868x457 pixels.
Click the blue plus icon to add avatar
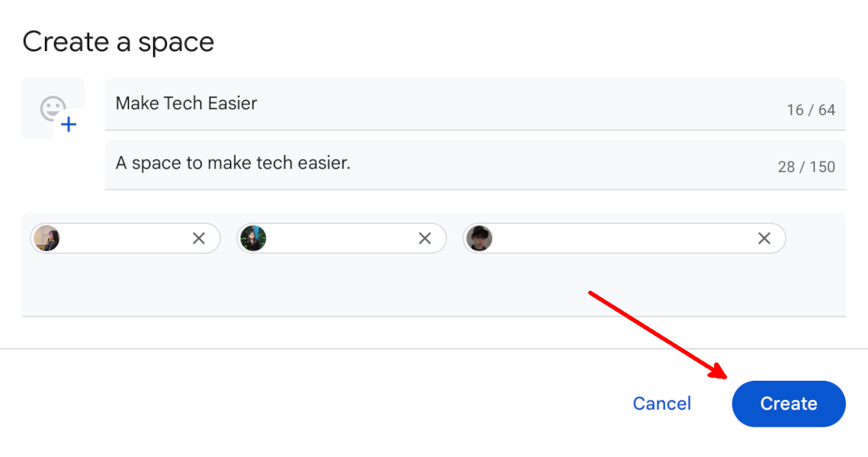point(68,124)
